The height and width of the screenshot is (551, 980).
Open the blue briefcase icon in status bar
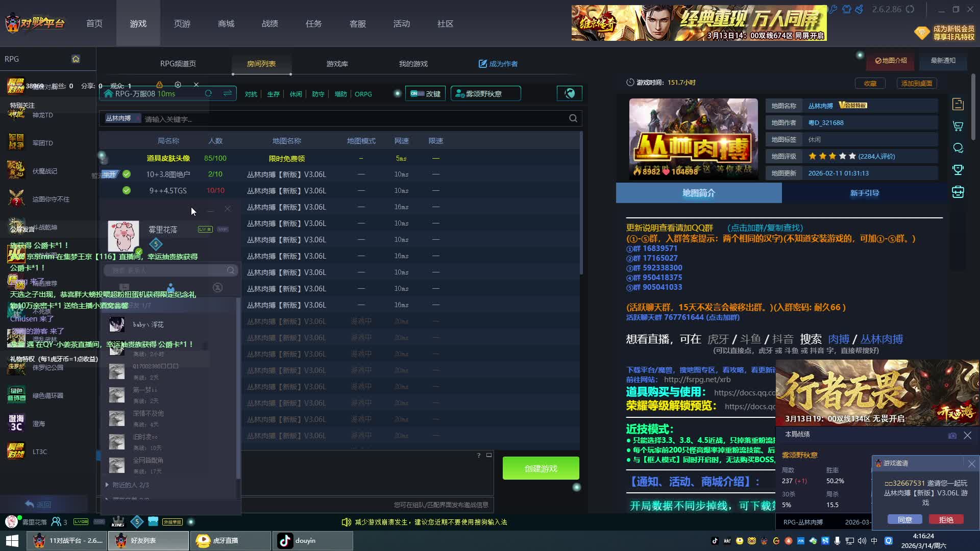[153, 521]
